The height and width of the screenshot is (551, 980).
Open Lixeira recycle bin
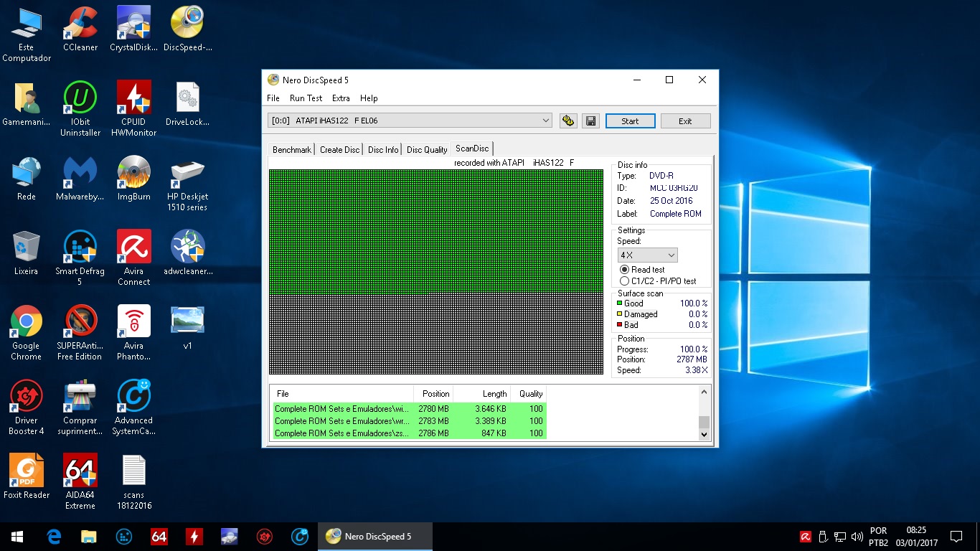click(x=27, y=253)
